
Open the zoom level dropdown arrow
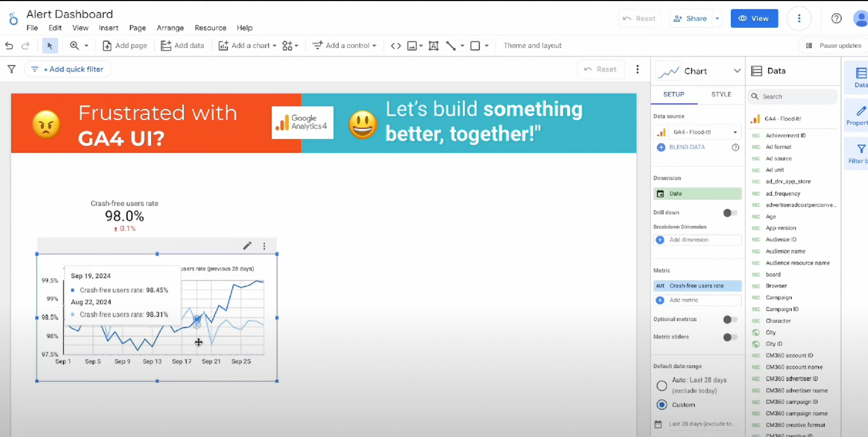(86, 46)
